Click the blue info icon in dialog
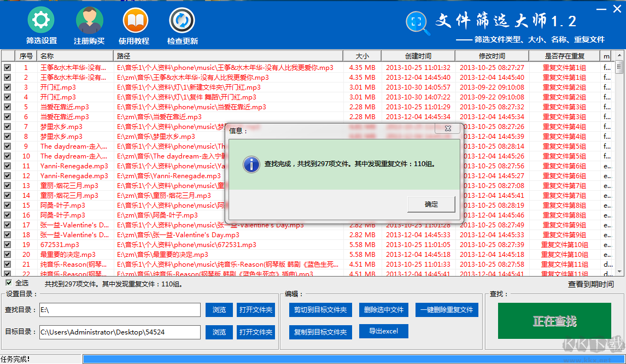Image resolution: width=626 pixels, height=364 pixels. point(251,164)
